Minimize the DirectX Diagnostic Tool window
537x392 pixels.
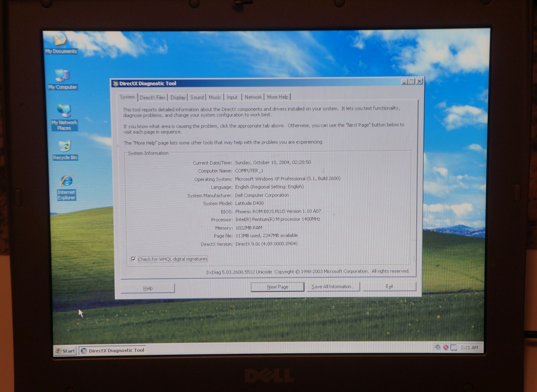tap(404, 82)
